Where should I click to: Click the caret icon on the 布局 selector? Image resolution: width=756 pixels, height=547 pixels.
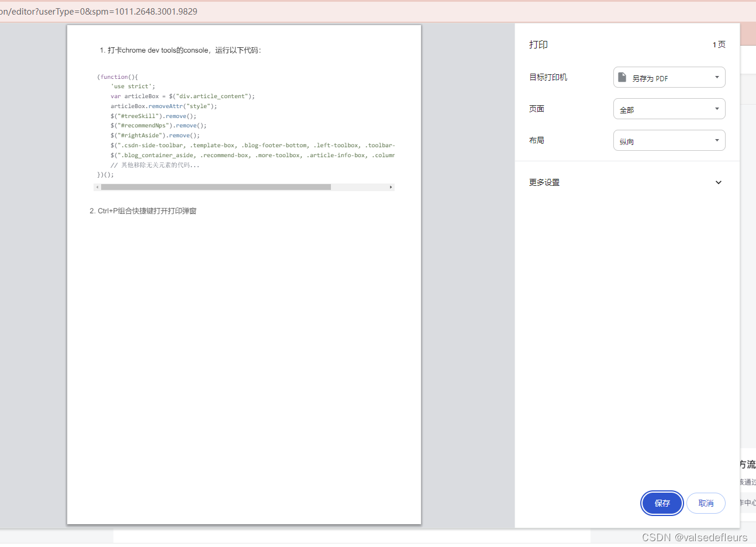[x=716, y=140]
